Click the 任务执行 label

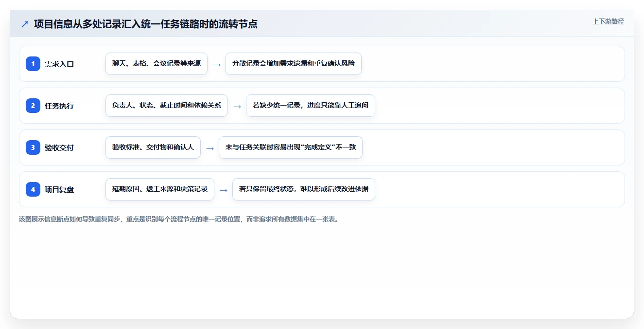click(59, 106)
